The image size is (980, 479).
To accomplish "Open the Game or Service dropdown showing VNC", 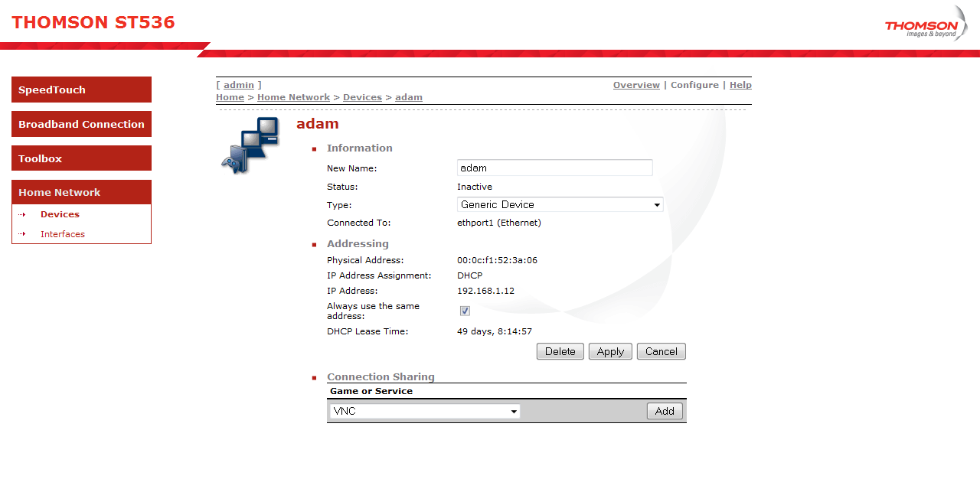I will click(425, 411).
